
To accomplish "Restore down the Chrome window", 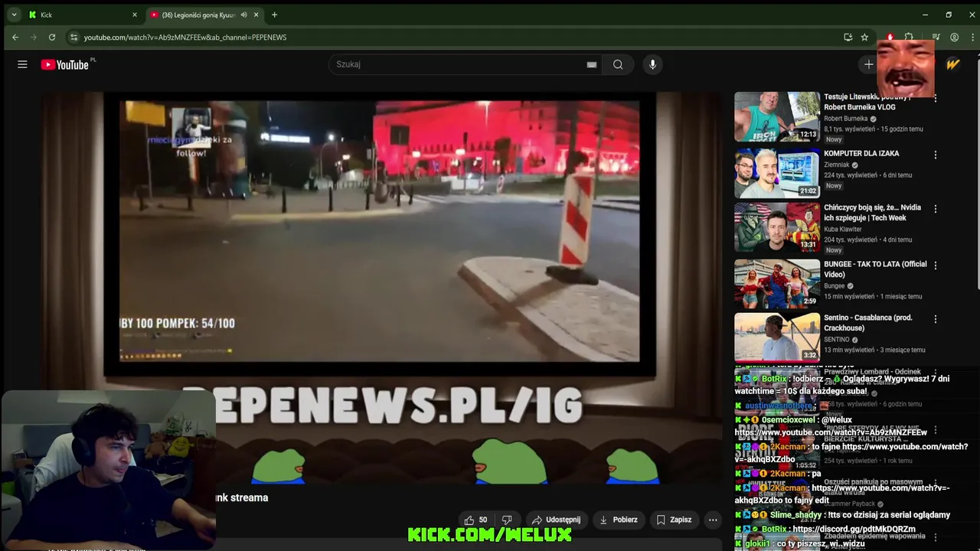I will [x=949, y=15].
